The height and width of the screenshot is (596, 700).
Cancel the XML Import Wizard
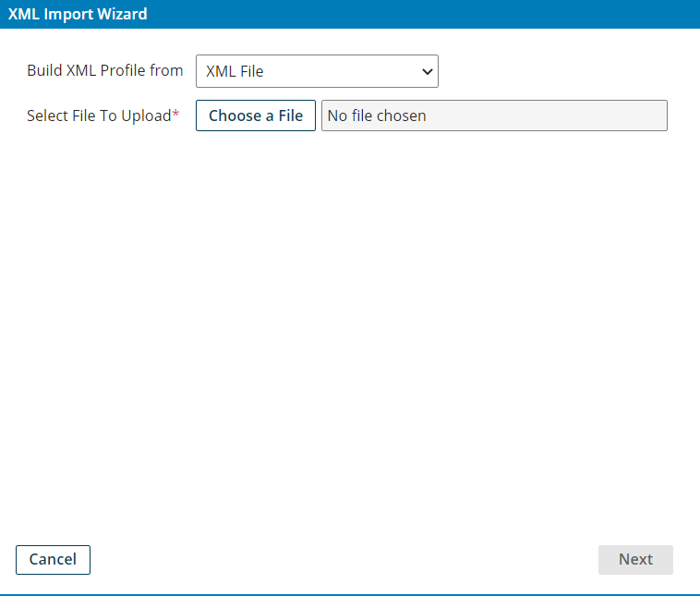pyautogui.click(x=53, y=559)
